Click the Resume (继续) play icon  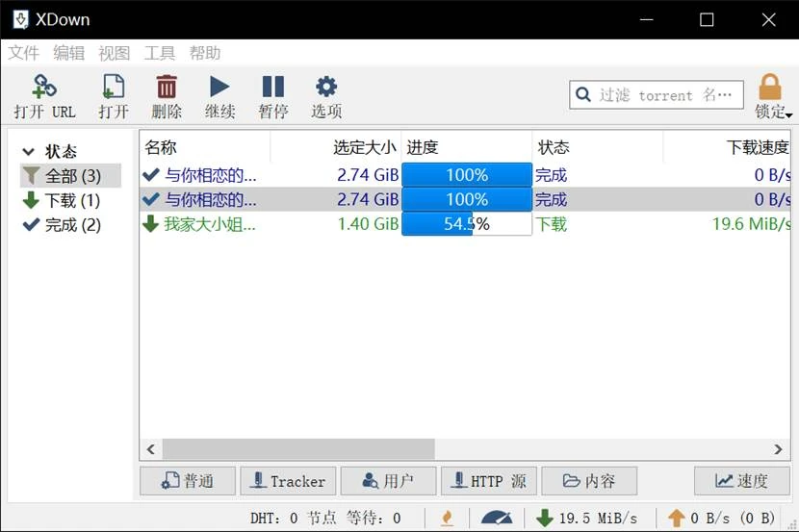(219, 87)
